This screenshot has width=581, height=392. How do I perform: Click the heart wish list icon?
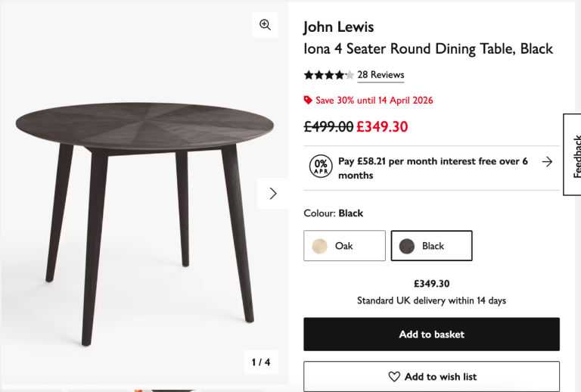394,376
